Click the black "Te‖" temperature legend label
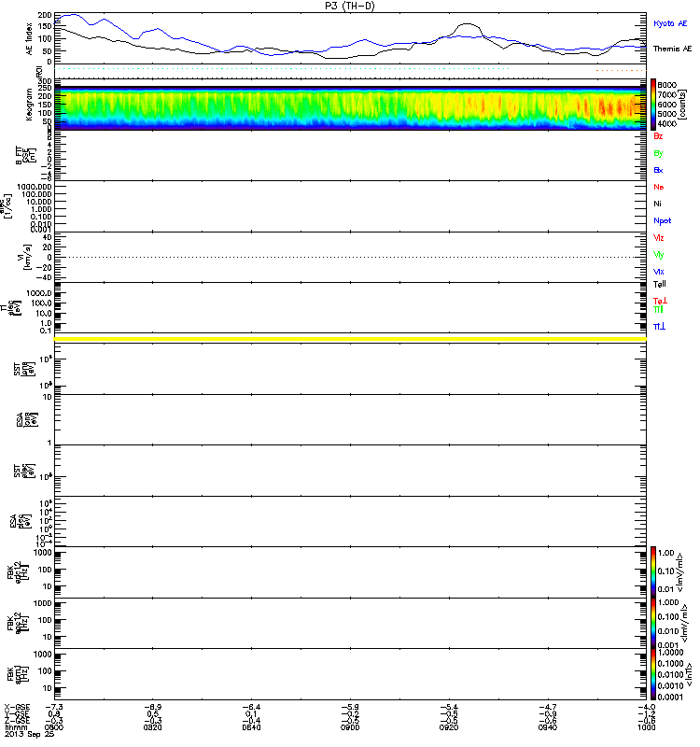The image size is (700, 747). pyautogui.click(x=660, y=285)
